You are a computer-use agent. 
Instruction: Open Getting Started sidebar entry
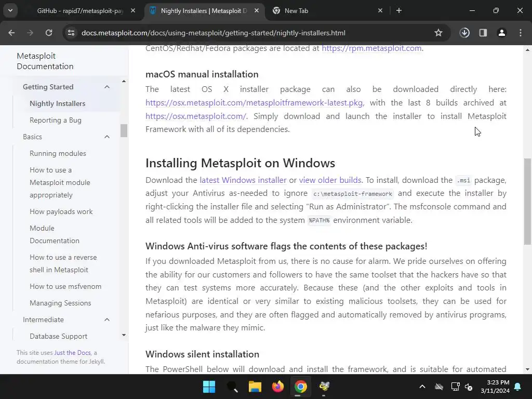click(x=48, y=87)
